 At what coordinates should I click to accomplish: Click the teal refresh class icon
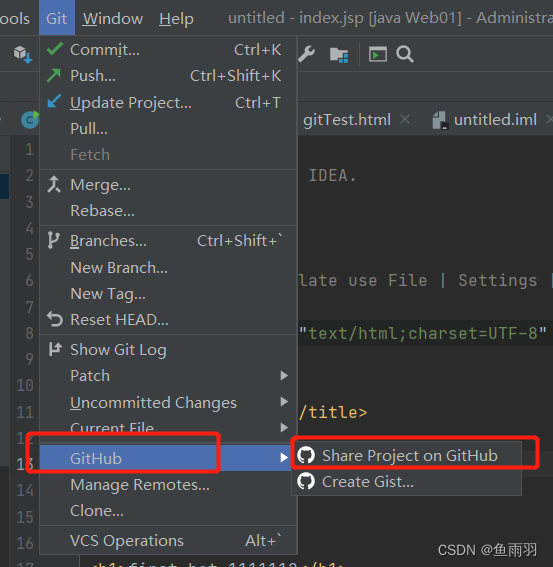click(30, 120)
